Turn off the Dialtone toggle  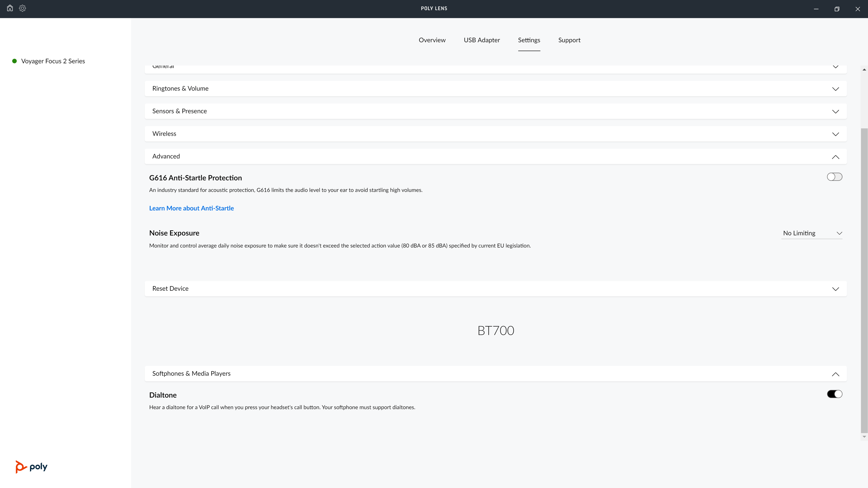tap(834, 394)
